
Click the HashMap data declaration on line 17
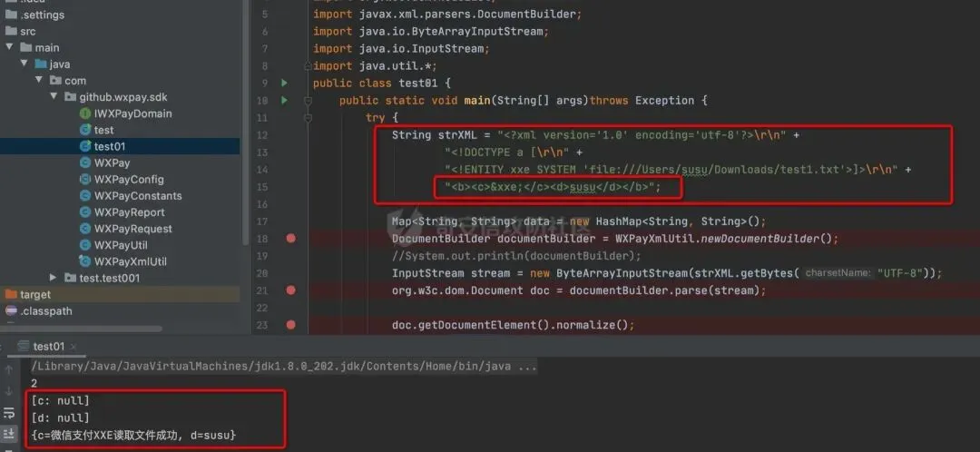579,221
